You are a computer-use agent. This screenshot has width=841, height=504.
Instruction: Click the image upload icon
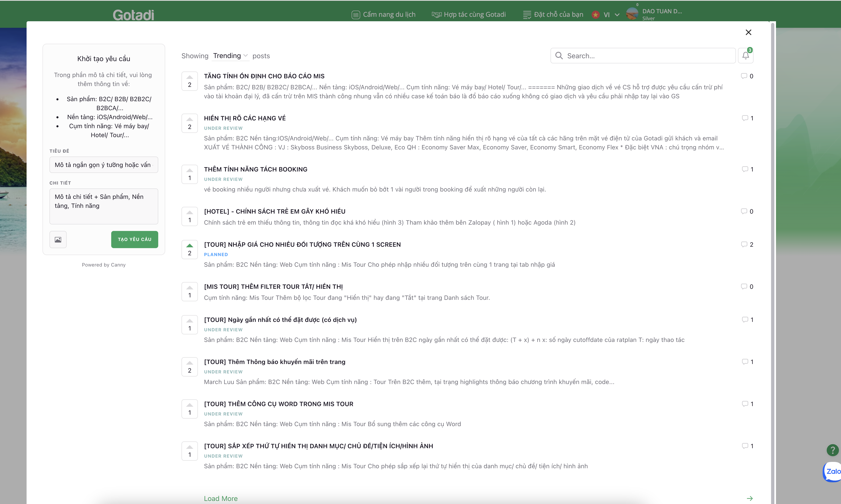pos(58,240)
